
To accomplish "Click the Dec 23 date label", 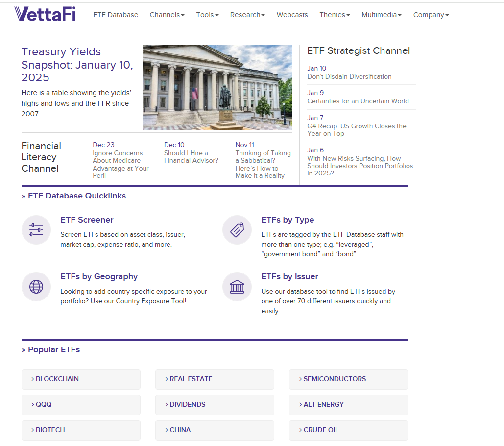I will click(103, 145).
